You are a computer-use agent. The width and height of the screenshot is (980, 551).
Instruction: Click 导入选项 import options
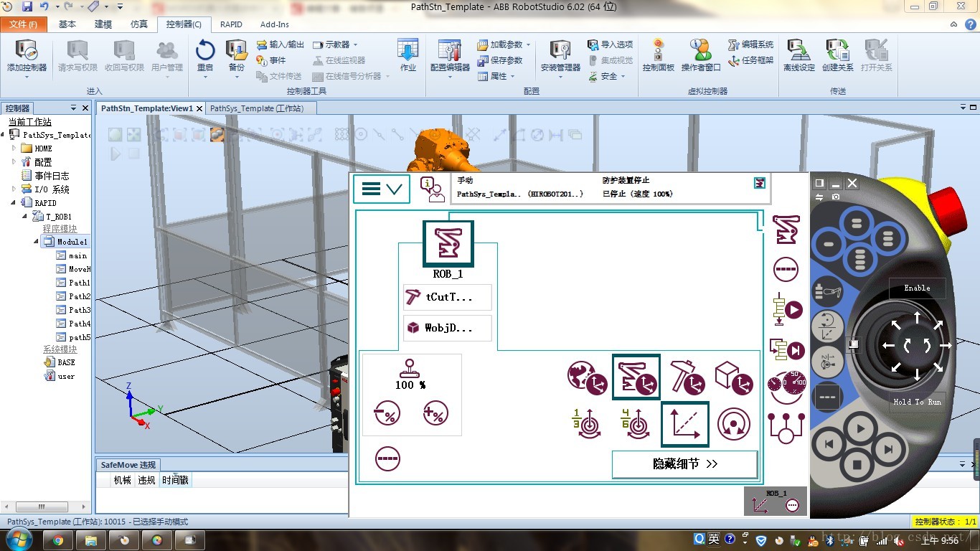[x=611, y=44]
